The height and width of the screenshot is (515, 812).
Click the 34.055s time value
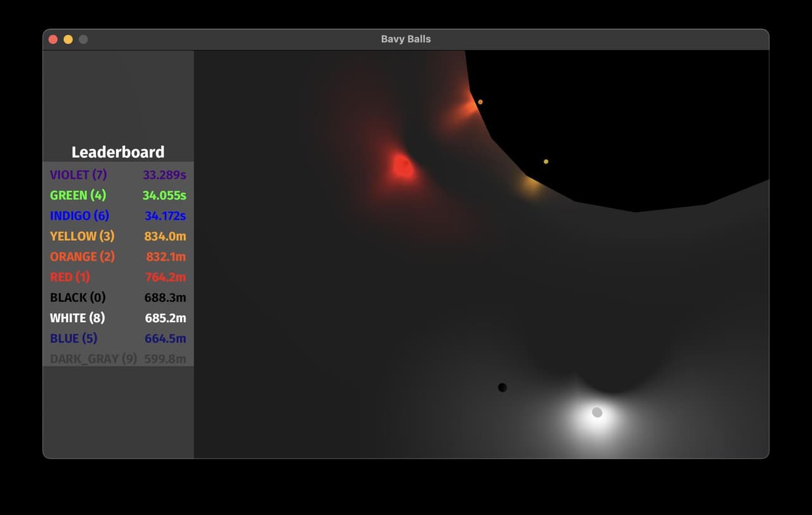(164, 195)
